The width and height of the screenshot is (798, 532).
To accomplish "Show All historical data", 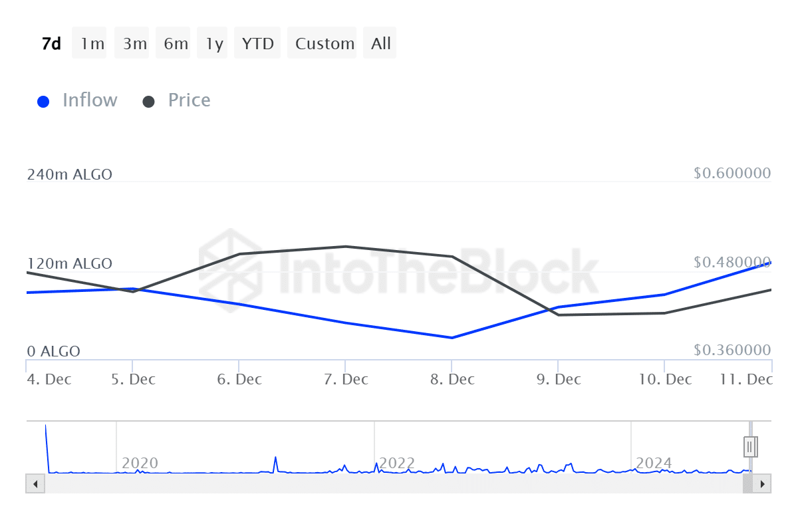I will (381, 44).
